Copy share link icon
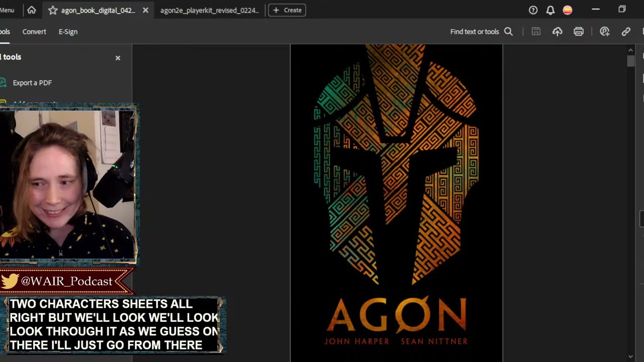The width and height of the screenshot is (644, 362). pyautogui.click(x=626, y=32)
